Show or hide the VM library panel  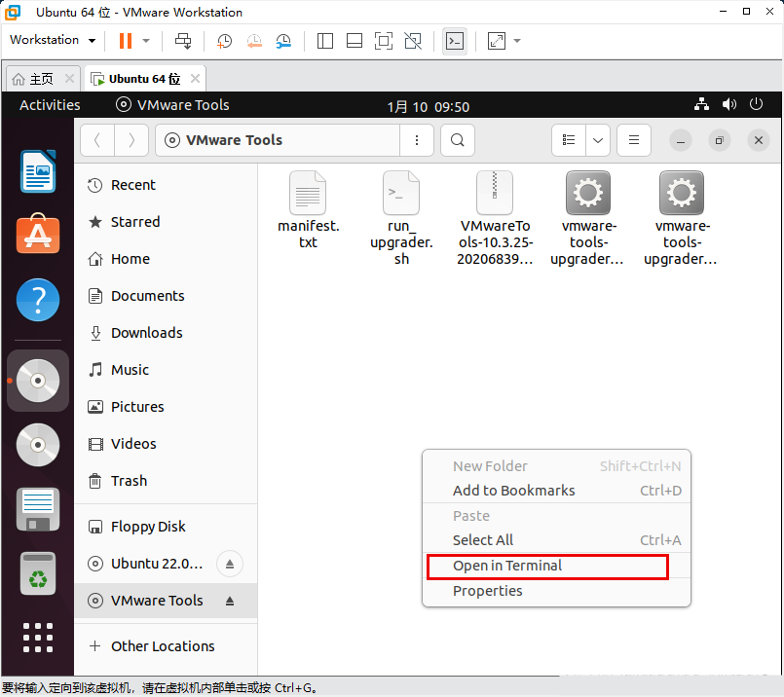tap(324, 41)
